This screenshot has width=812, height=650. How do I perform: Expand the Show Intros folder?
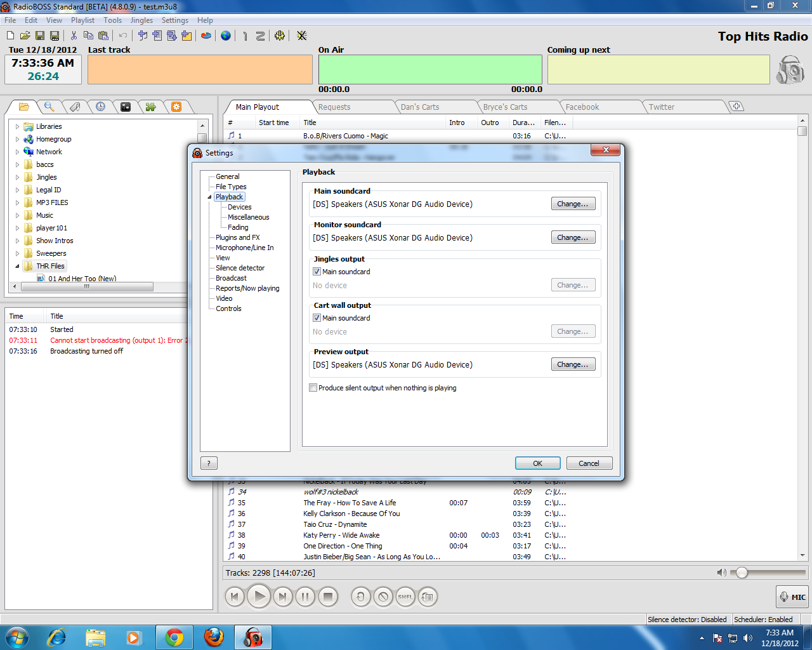pyautogui.click(x=17, y=241)
